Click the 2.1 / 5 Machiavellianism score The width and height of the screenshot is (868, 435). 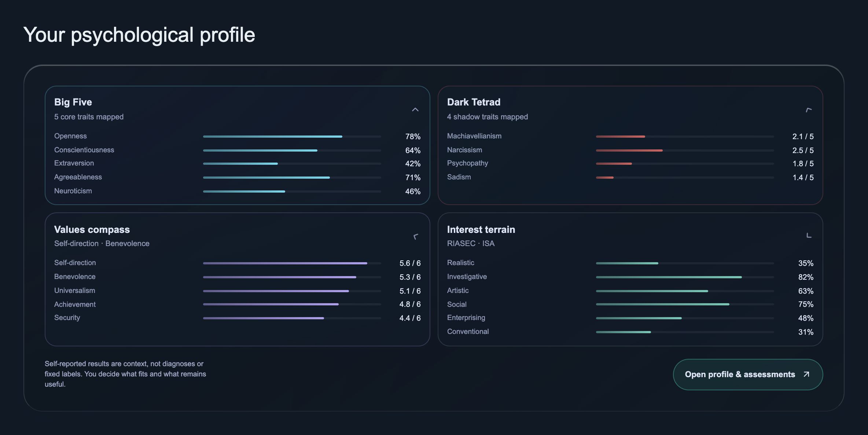(803, 137)
